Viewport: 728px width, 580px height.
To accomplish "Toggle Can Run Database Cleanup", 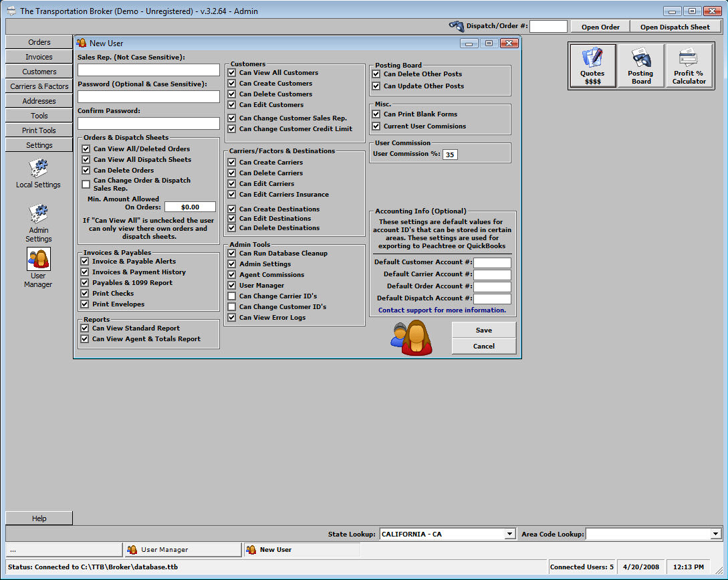I will tap(232, 254).
